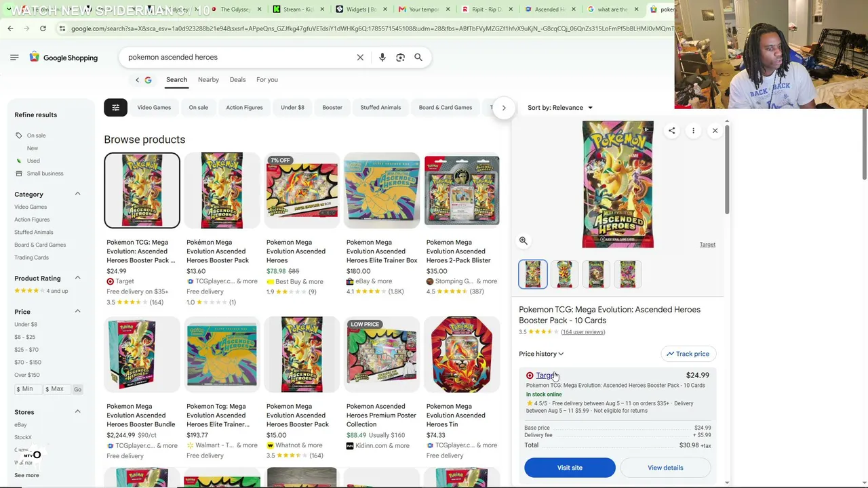Apply the Board & Card Games chip
The width and height of the screenshot is (868, 488).
point(445,108)
